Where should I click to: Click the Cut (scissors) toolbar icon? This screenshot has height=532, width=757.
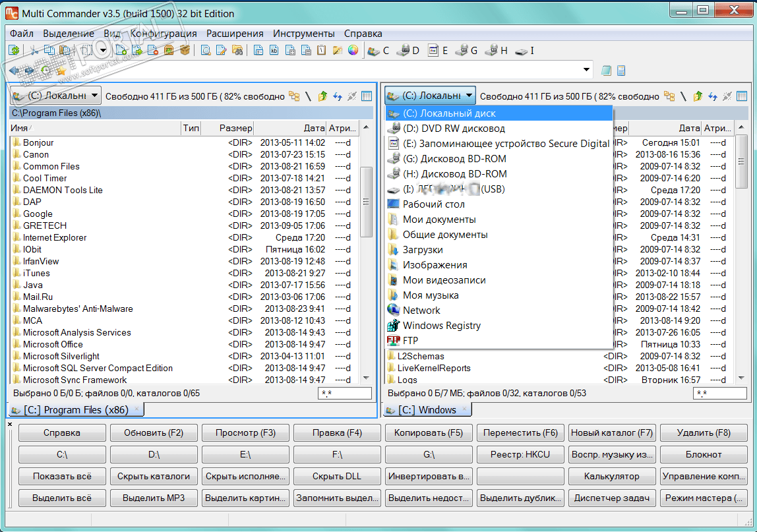[34, 50]
